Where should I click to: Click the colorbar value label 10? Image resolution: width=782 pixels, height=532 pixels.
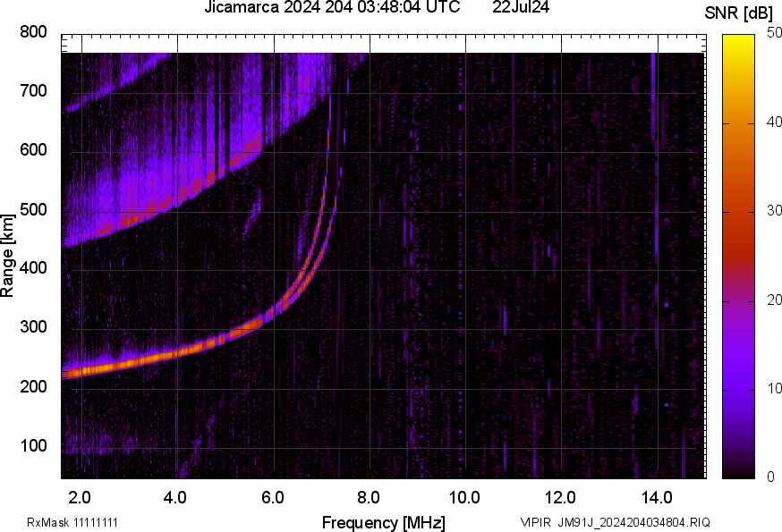tap(774, 388)
